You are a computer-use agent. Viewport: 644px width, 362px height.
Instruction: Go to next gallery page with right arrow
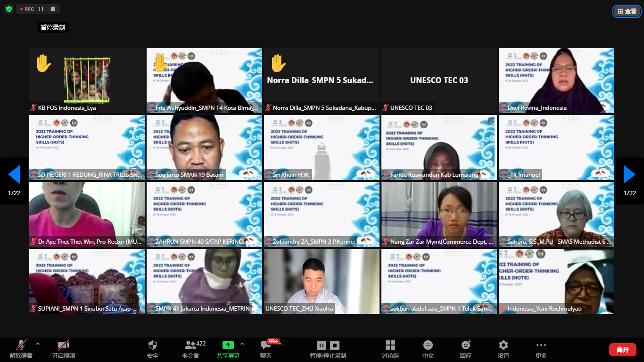[x=629, y=174]
